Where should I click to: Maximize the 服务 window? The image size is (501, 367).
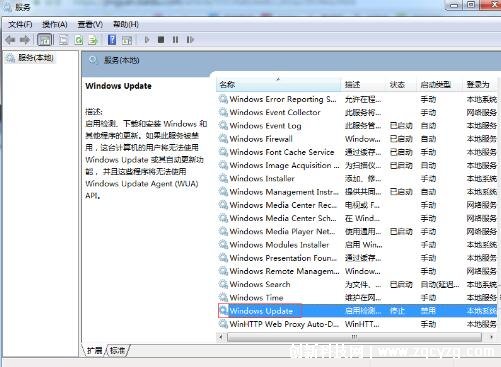tap(471, 5)
